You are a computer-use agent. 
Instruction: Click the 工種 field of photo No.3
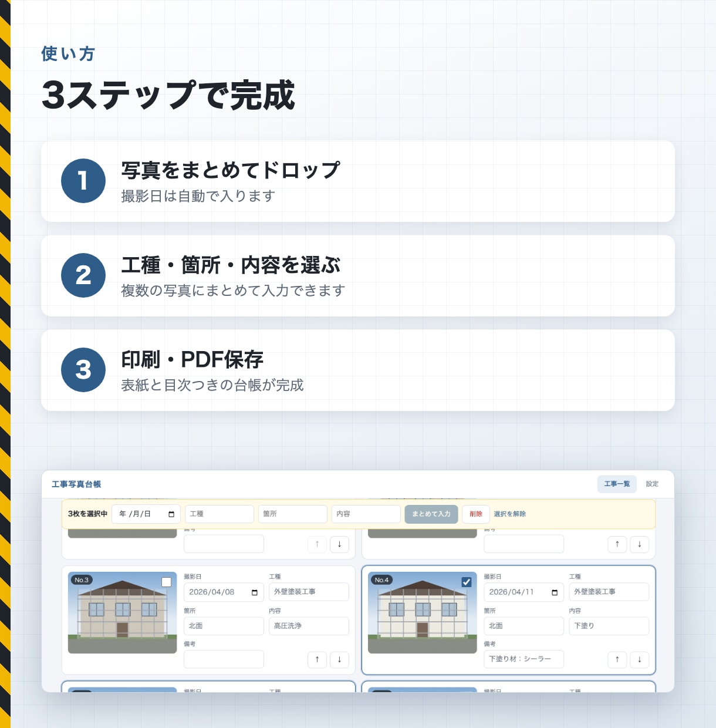click(x=309, y=592)
